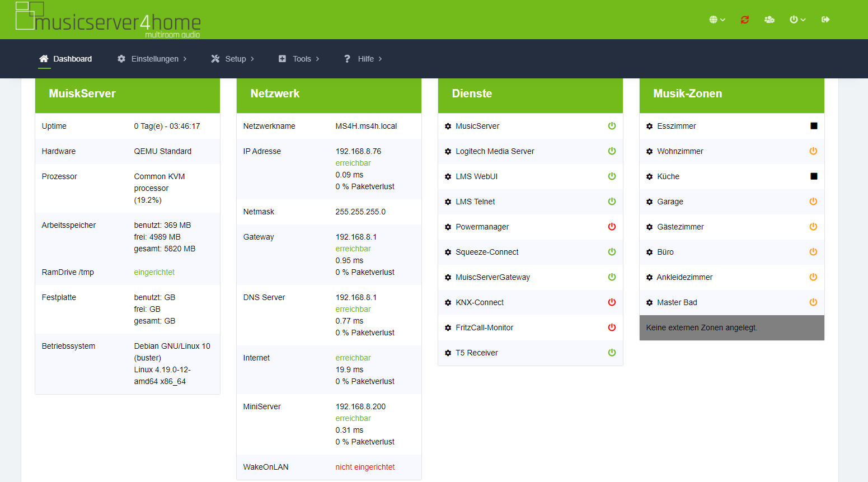Click gear icon next to Powermanager
The image size is (868, 482).
[x=448, y=227]
